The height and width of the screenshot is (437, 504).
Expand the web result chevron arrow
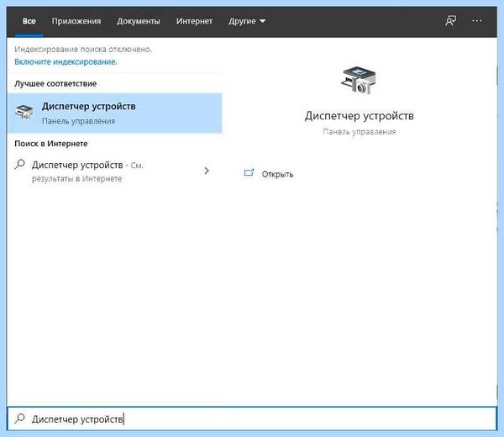point(207,171)
